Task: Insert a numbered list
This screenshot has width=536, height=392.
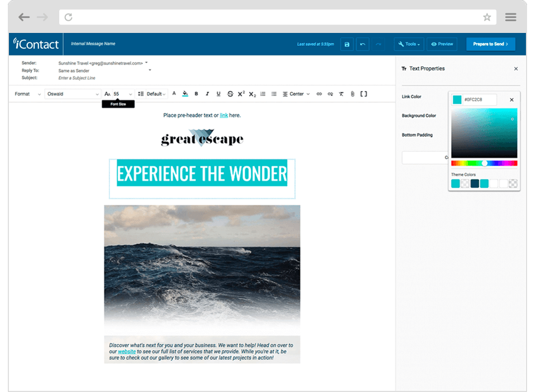Action: [263, 94]
